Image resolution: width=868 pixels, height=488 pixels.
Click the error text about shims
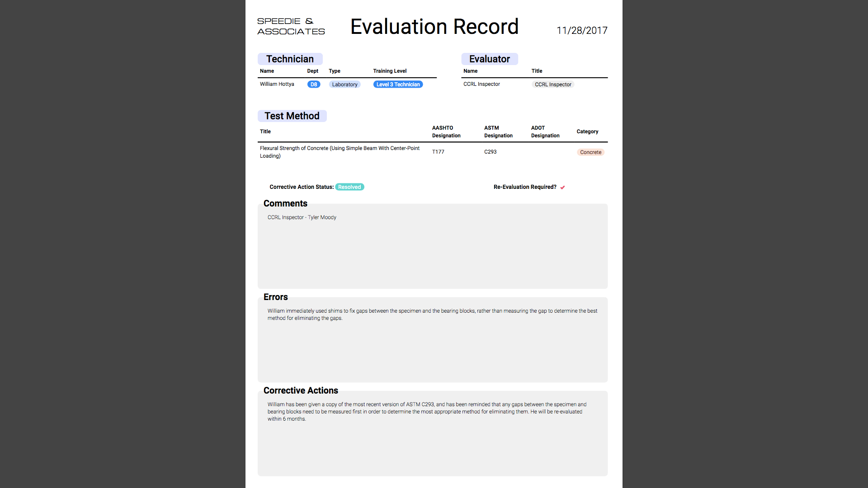(432, 314)
